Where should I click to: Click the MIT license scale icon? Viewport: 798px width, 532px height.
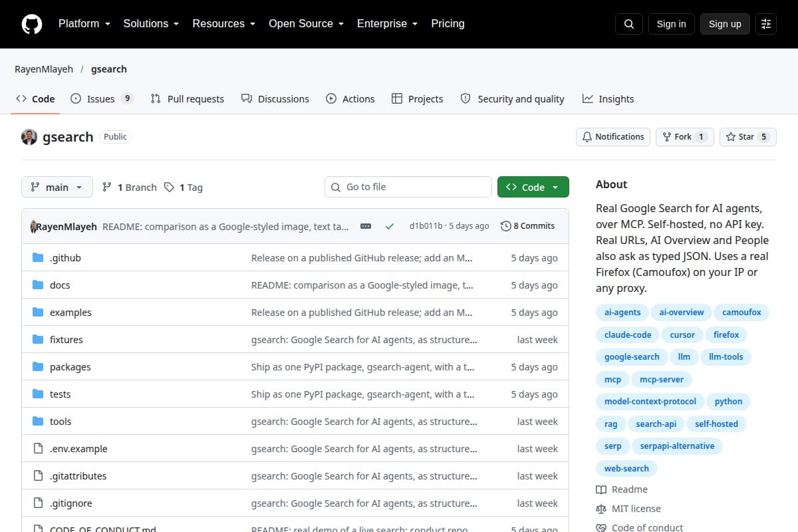[601, 509]
